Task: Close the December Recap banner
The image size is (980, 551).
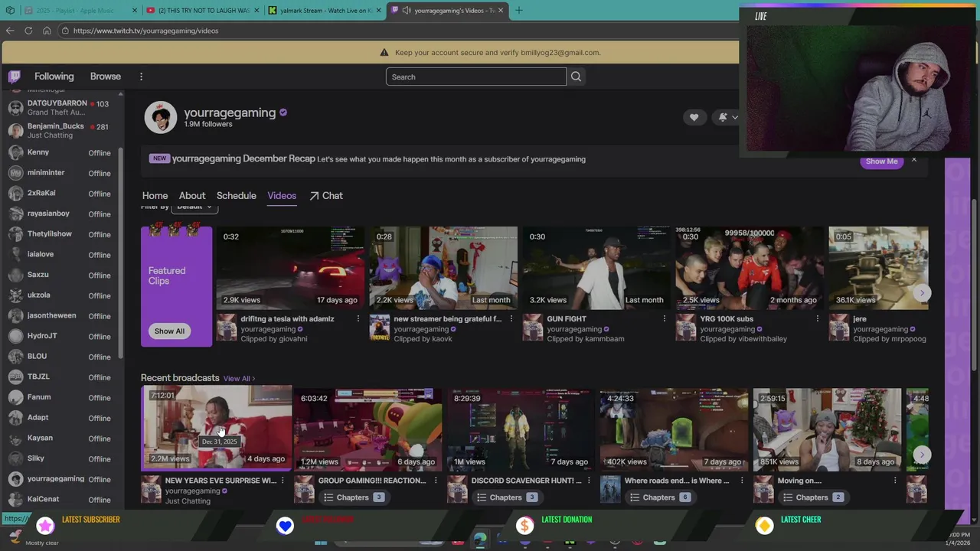Action: coord(913,160)
